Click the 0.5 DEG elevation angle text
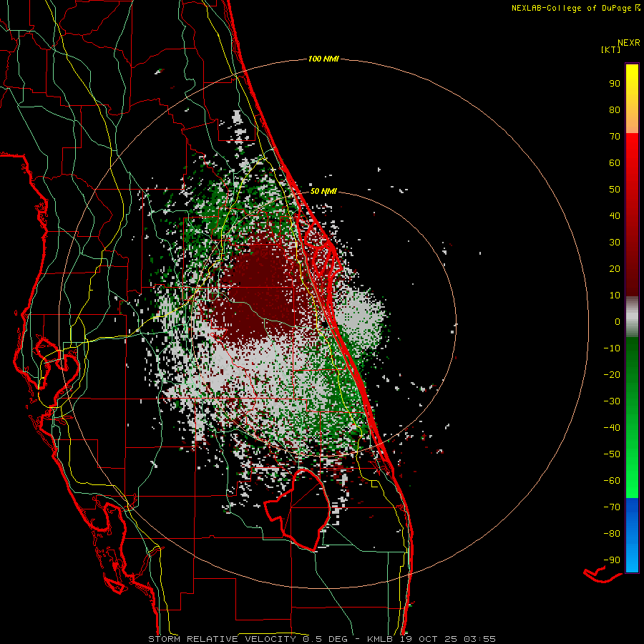The width and height of the screenshot is (644, 644). (x=326, y=639)
